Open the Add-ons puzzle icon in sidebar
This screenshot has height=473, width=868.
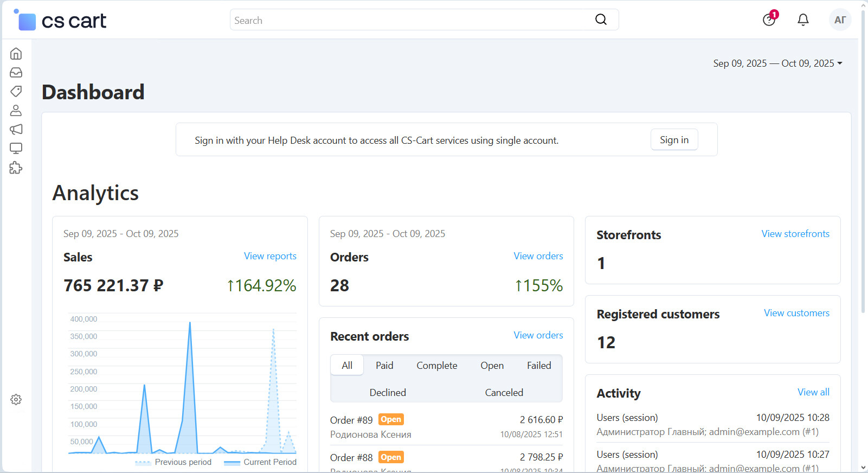16,168
